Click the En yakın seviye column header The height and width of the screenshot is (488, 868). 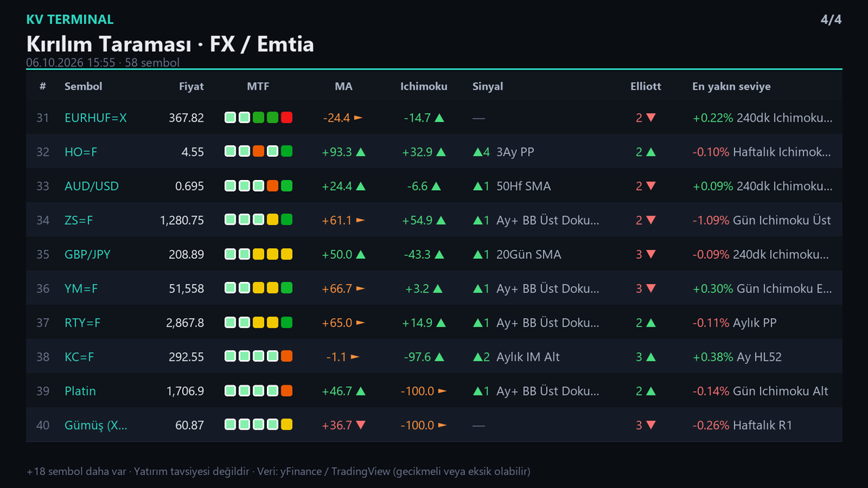731,86
